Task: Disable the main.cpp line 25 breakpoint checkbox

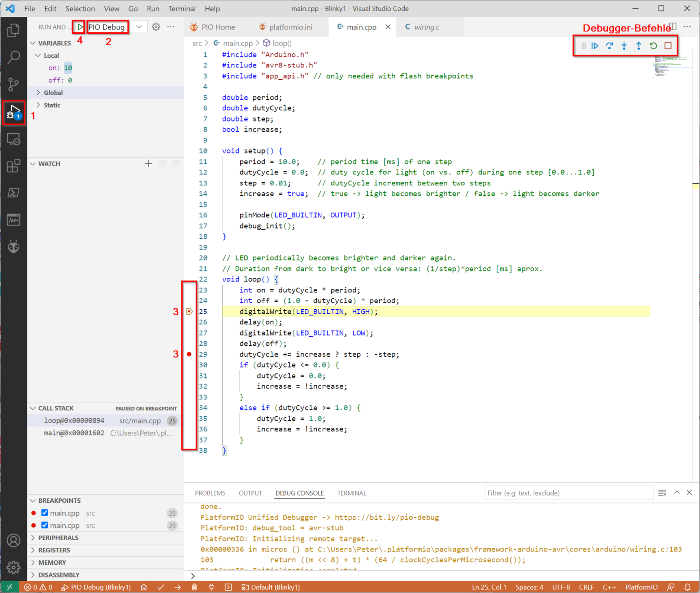Action: click(44, 513)
